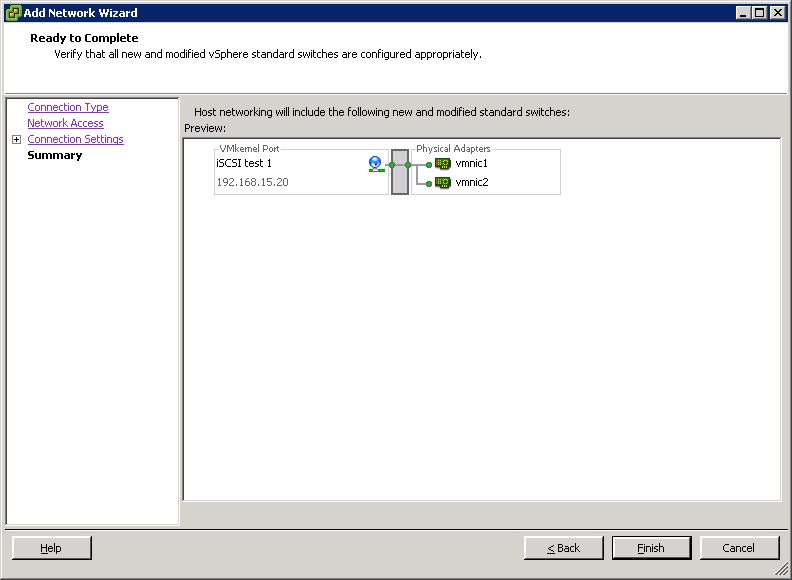
Task: Open the Network Access step
Action: click(x=65, y=123)
